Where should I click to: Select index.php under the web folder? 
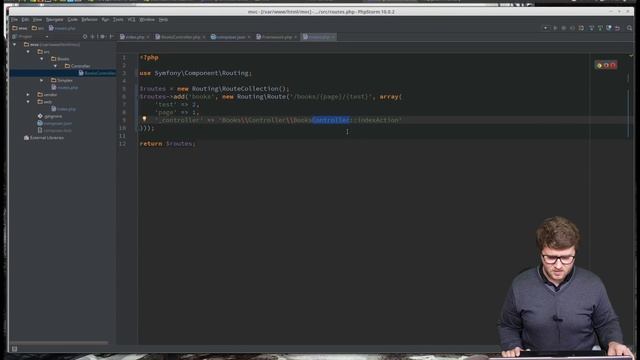coord(64,109)
